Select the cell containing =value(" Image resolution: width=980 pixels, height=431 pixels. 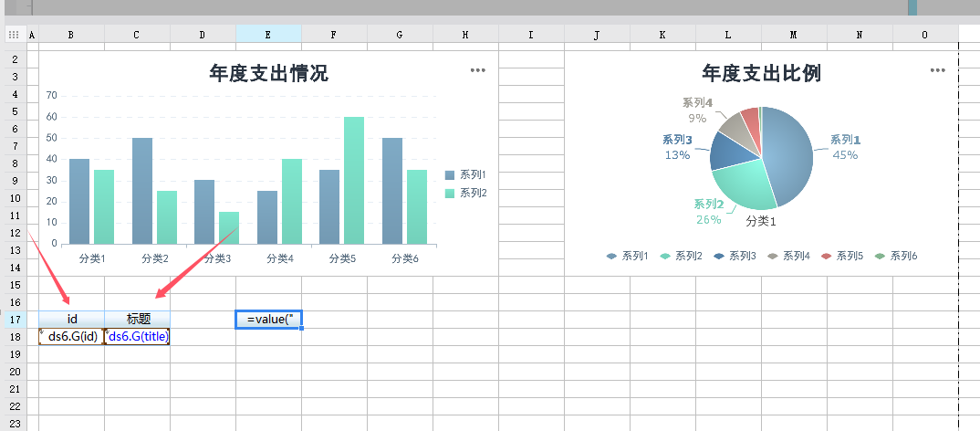coord(269,320)
